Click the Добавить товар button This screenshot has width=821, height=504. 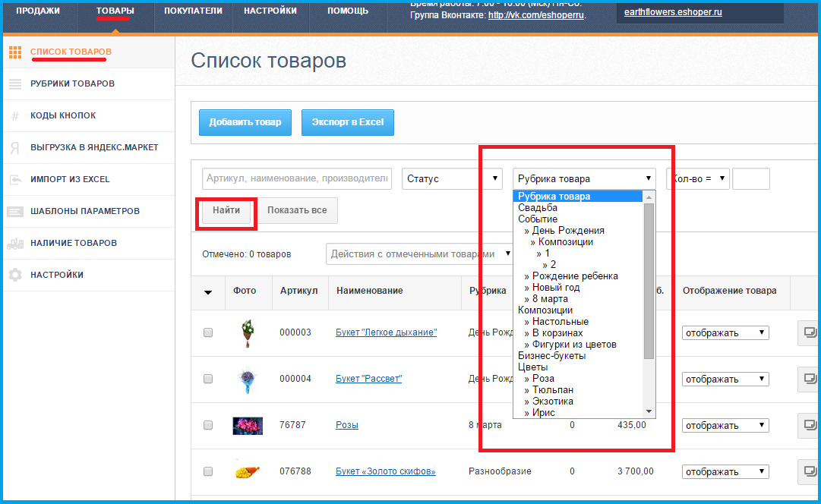click(245, 122)
